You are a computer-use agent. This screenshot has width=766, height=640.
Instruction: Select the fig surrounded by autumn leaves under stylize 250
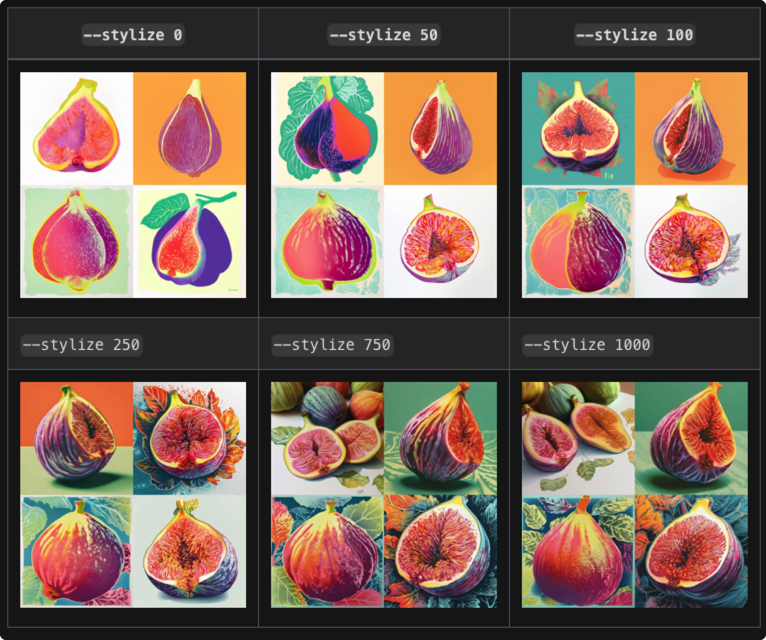pos(190,439)
